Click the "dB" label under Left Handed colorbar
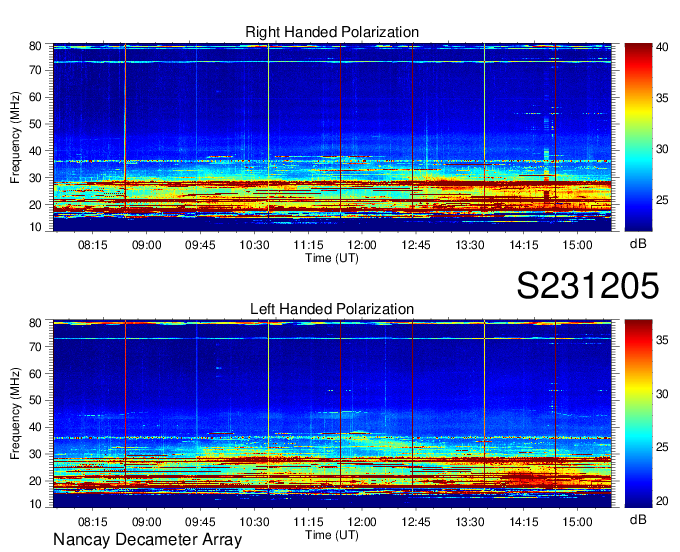 tap(638, 519)
